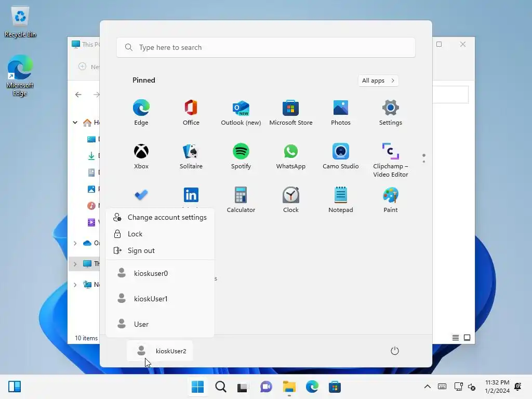532x399 pixels.
Task: Select Pictures in File Explorer sidebar
Action: point(93,189)
